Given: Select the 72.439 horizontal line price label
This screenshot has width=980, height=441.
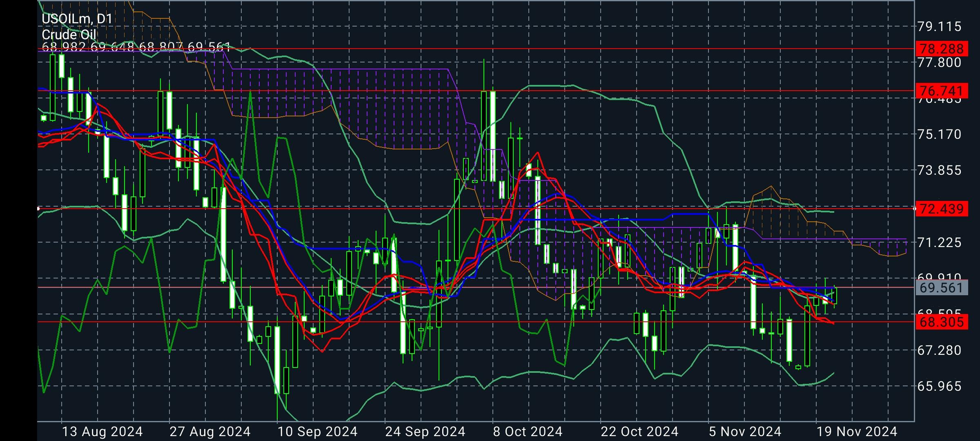Looking at the screenshot, I should pyautogui.click(x=942, y=209).
